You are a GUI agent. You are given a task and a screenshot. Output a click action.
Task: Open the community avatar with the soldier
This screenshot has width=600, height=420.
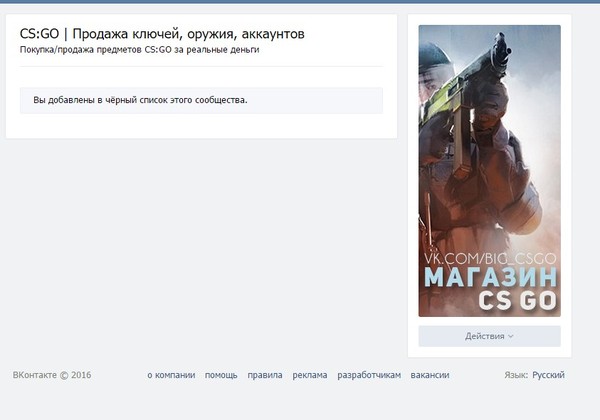[x=489, y=171]
